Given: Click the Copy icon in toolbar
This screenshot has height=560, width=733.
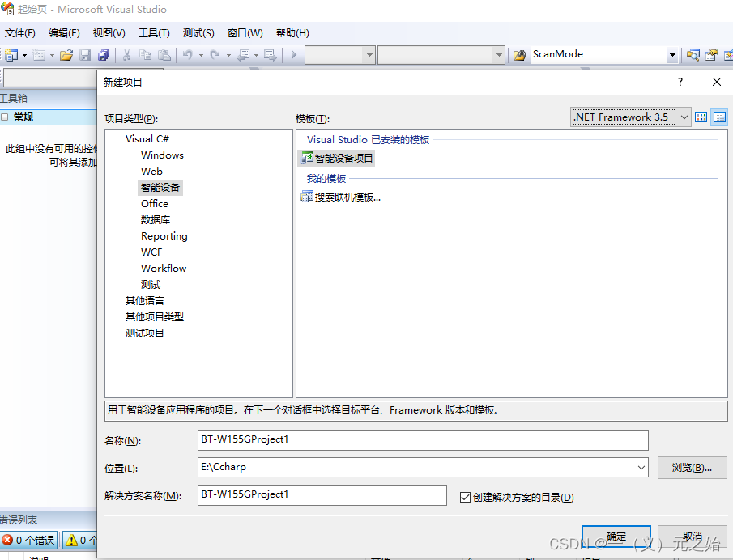Looking at the screenshot, I should pyautogui.click(x=145, y=55).
